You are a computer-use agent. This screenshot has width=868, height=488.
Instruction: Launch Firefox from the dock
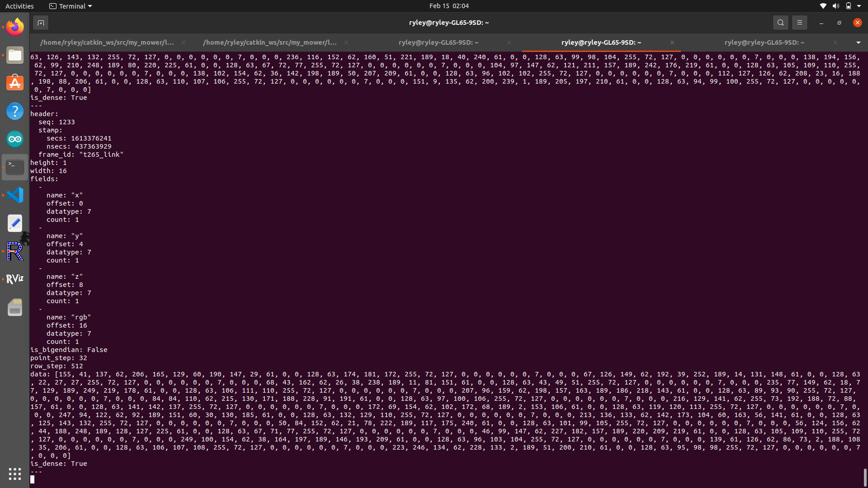(x=15, y=27)
